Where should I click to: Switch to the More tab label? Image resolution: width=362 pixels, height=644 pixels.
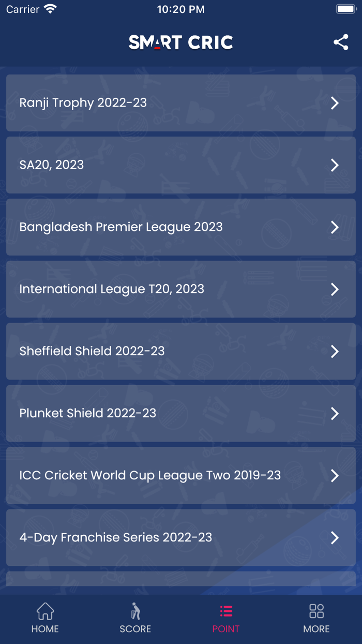pyautogui.click(x=316, y=629)
